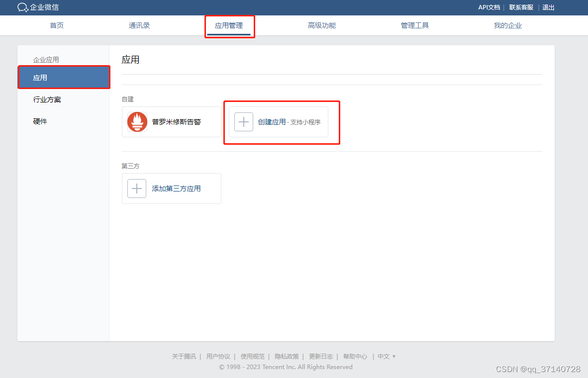Click the 第三方 section label

pyautogui.click(x=130, y=166)
